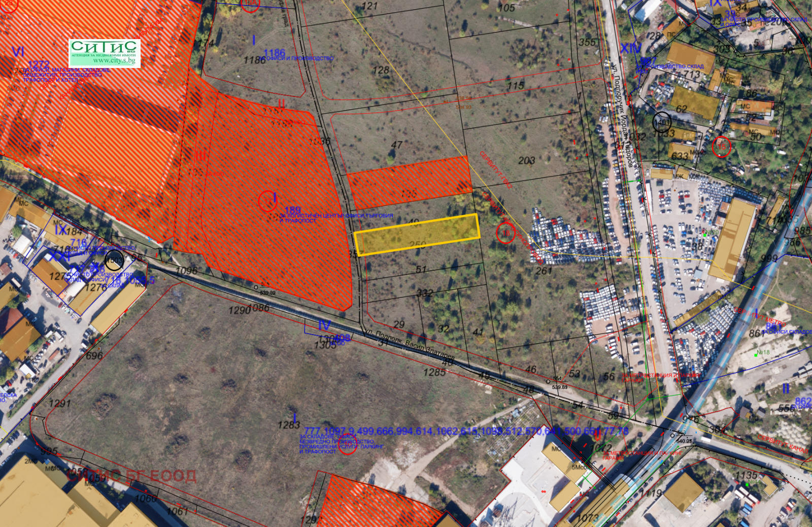Click the red circle marker 16
Screen dimensions: 812x527
point(505,233)
